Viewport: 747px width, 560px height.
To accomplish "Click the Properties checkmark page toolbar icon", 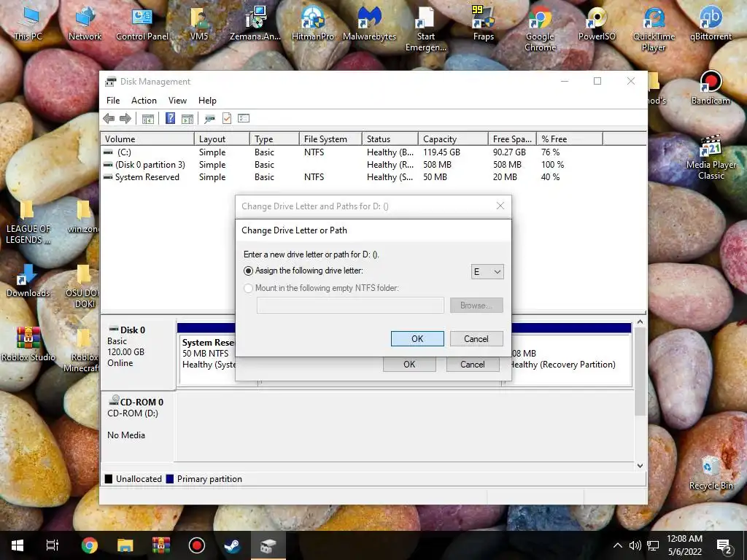I will pos(227,118).
